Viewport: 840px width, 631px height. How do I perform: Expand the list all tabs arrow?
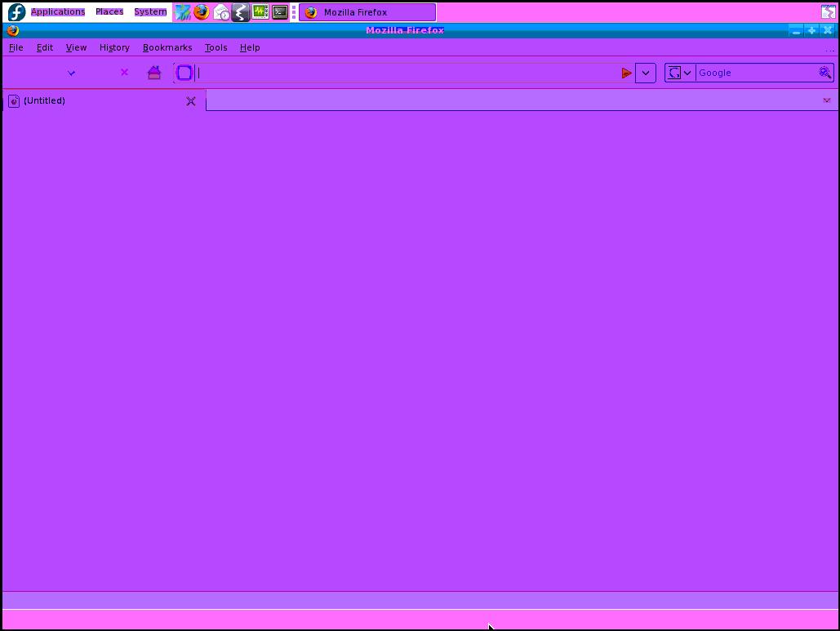click(826, 100)
